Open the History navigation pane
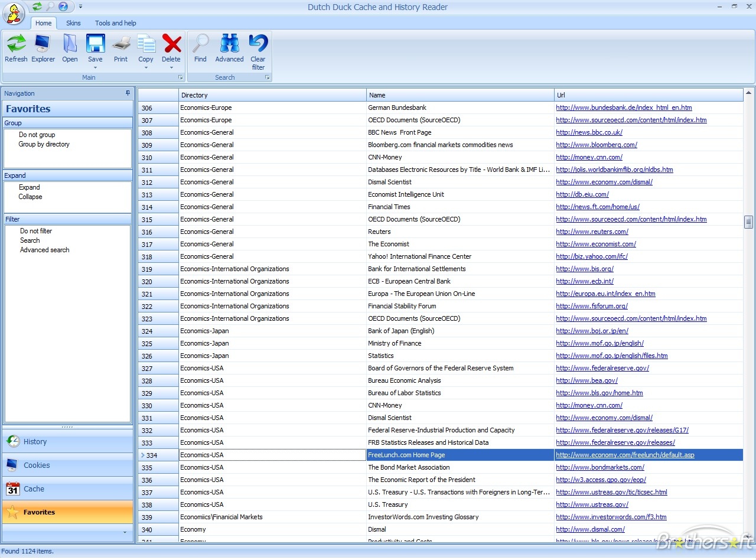 [68, 441]
